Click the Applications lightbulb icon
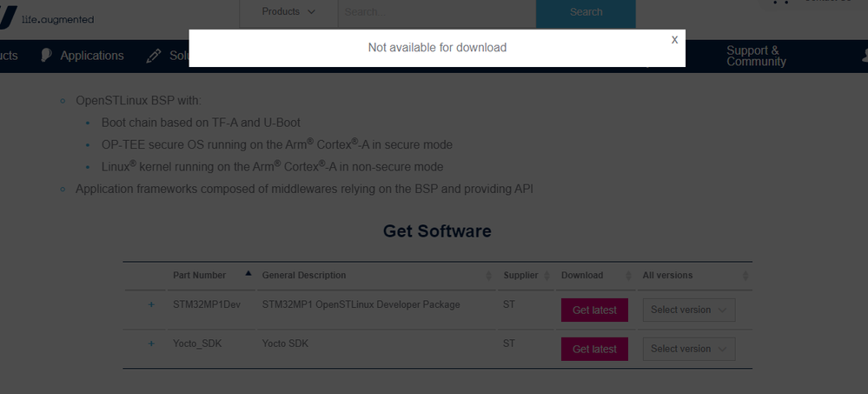Image resolution: width=868 pixels, height=394 pixels. [x=46, y=56]
